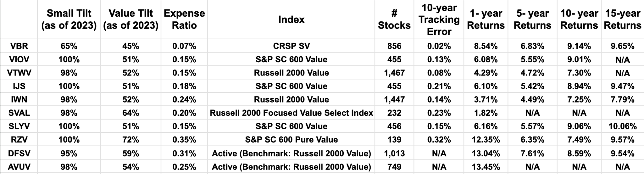Viewport: 644px width, 174px height.
Task: Select the # Stocks header cell
Action: [394, 20]
